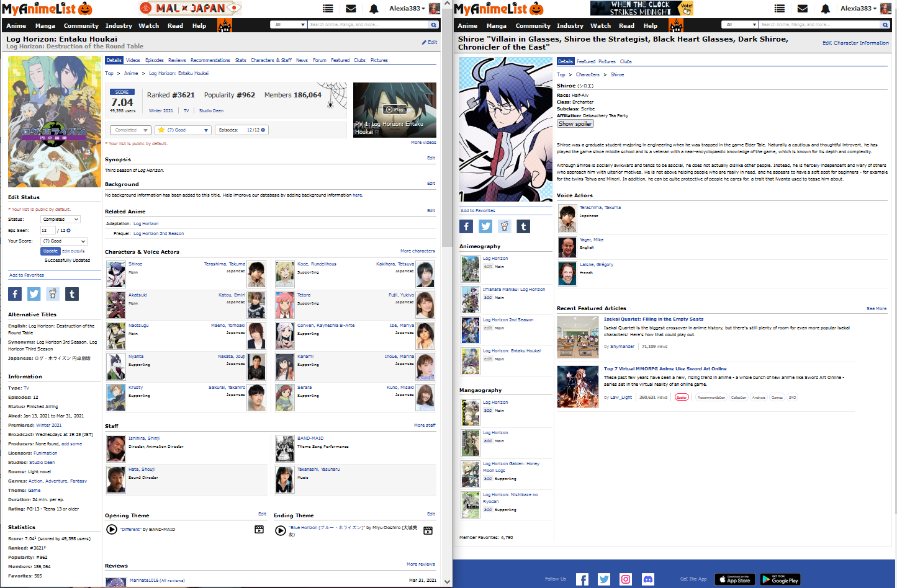This screenshot has width=897, height=588.
Task: Click the plus icon beside Eps Seen
Action: (x=69, y=230)
